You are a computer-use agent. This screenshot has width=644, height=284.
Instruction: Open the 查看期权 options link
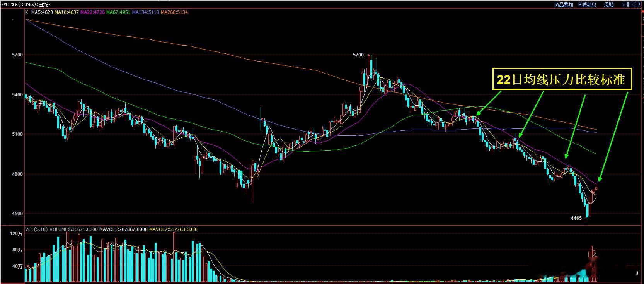(x=587, y=5)
